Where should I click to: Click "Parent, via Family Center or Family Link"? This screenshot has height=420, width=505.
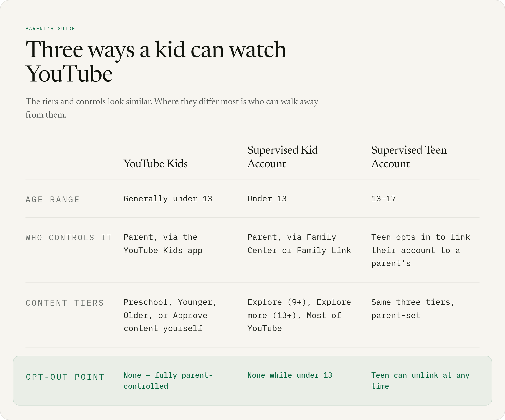coord(299,244)
